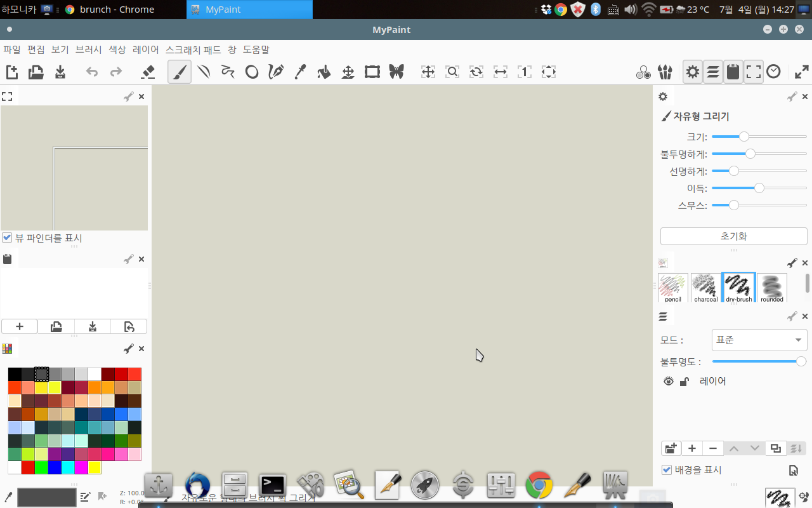Select the ellipse drawing tool
Viewport: 812px width, 508px height.
click(x=252, y=72)
